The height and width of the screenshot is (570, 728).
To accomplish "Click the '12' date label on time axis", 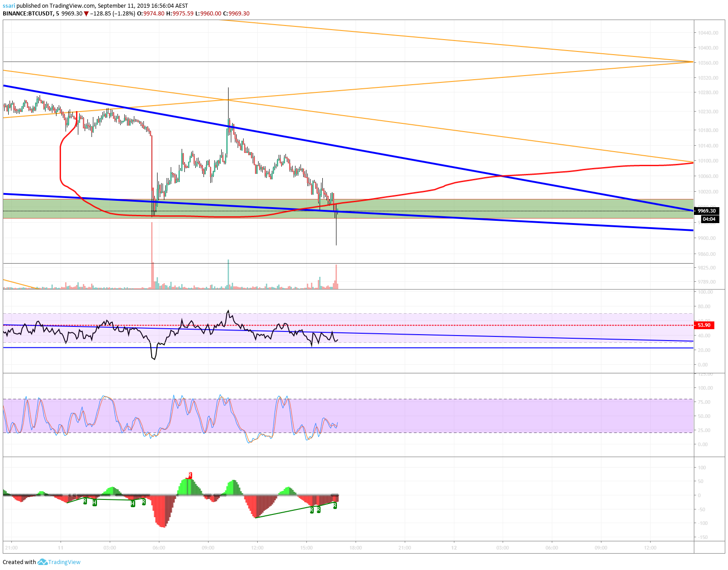I will point(454,548).
